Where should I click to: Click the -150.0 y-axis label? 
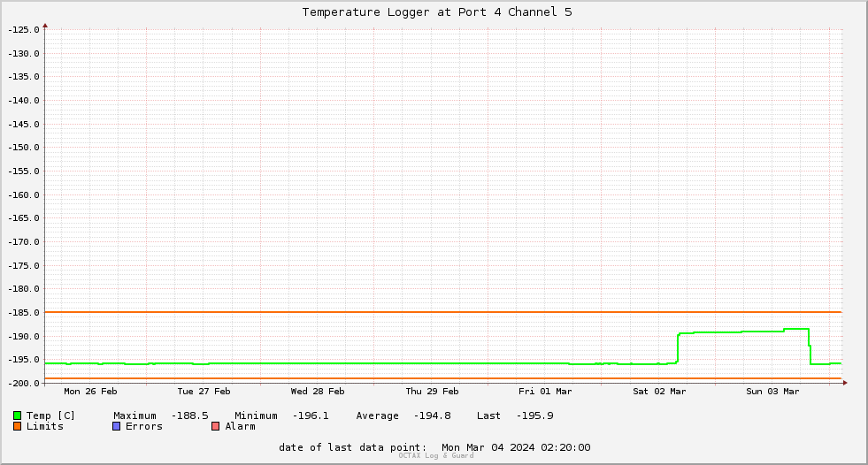23,148
